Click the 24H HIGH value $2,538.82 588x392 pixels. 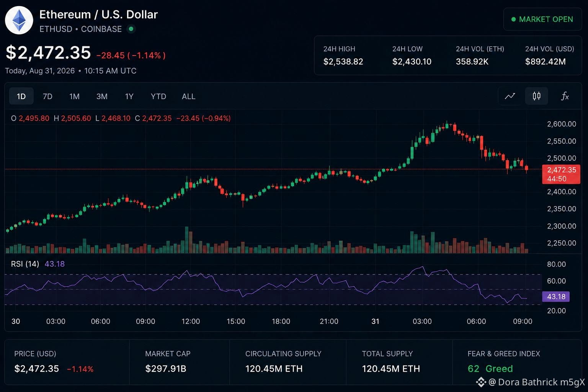[x=343, y=62]
